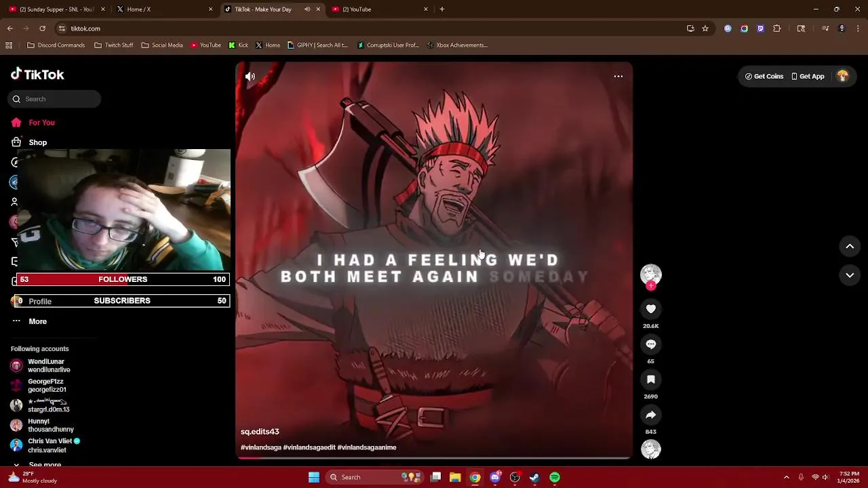Open WendiLunar following account
Viewport: 868px width, 488px height.
click(x=41, y=365)
